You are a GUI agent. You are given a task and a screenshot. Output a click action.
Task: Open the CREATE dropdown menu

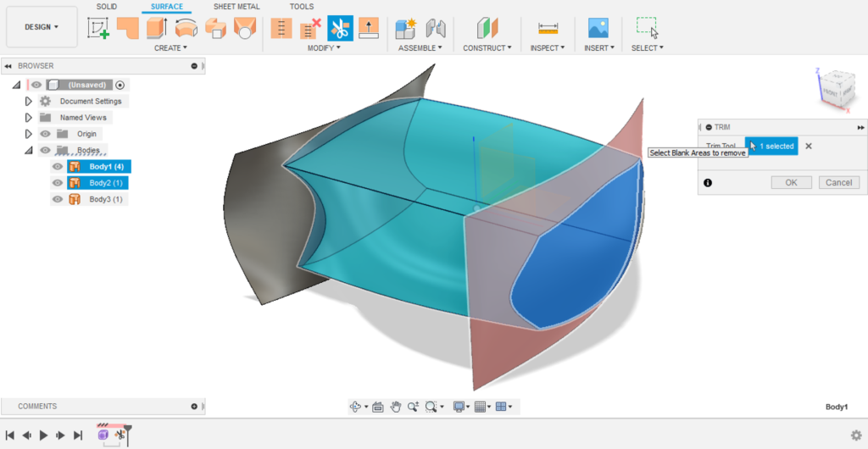click(x=170, y=48)
